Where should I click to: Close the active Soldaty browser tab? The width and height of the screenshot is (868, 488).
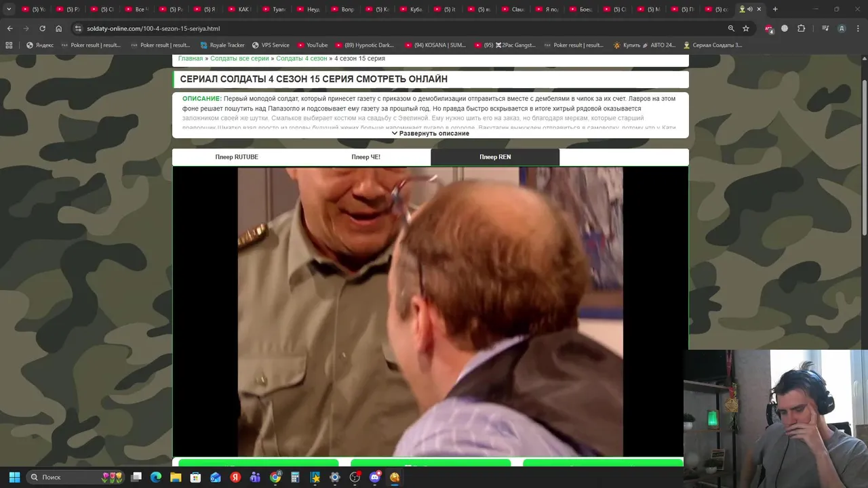[759, 9]
